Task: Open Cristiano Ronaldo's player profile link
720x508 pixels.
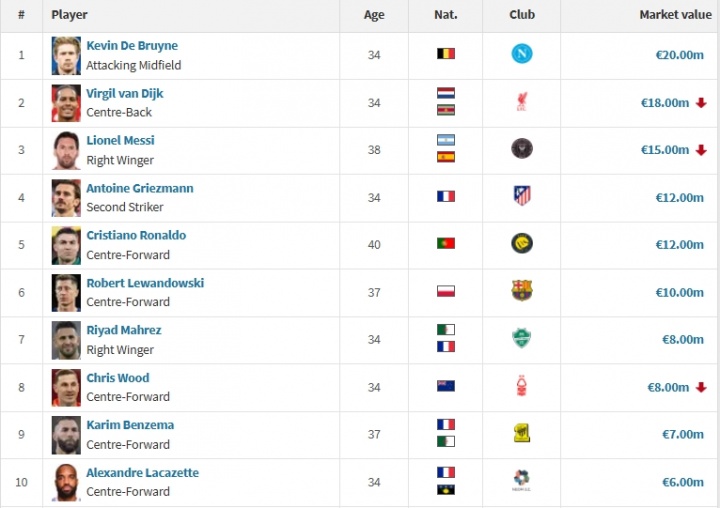Action: (x=136, y=235)
